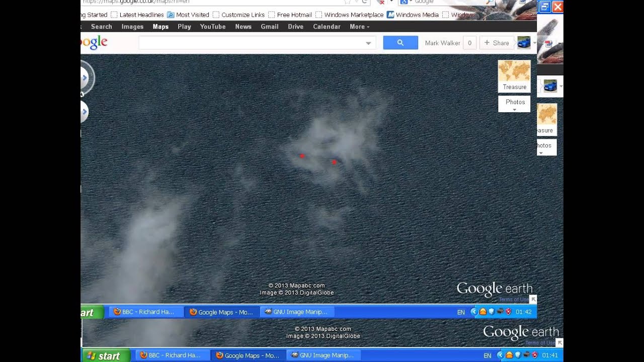Open the Latest Headlines bookmark
Viewport: 644px width, 362px height.
click(137, 15)
